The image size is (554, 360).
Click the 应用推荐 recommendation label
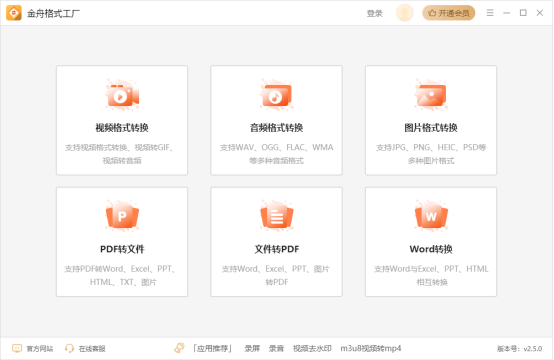click(212, 349)
